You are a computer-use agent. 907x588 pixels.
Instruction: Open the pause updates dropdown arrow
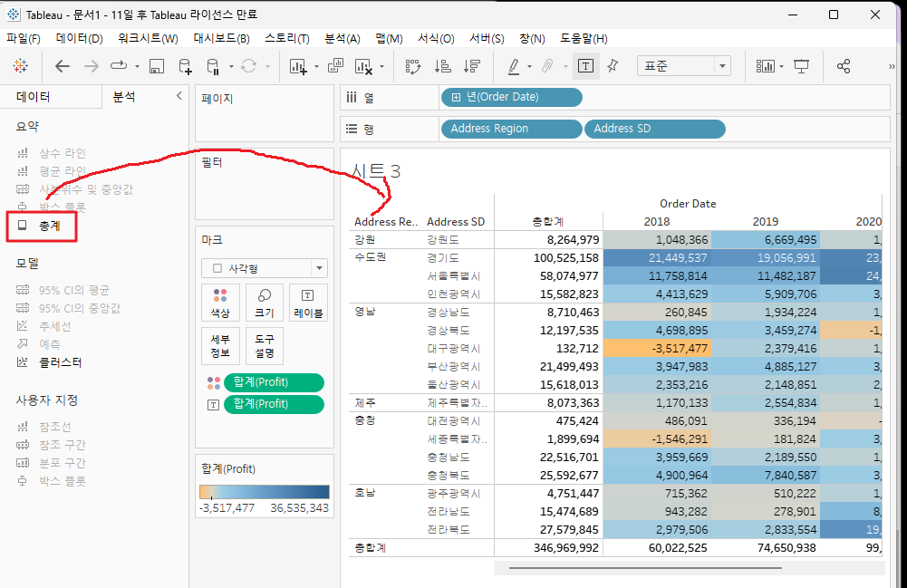tap(231, 66)
